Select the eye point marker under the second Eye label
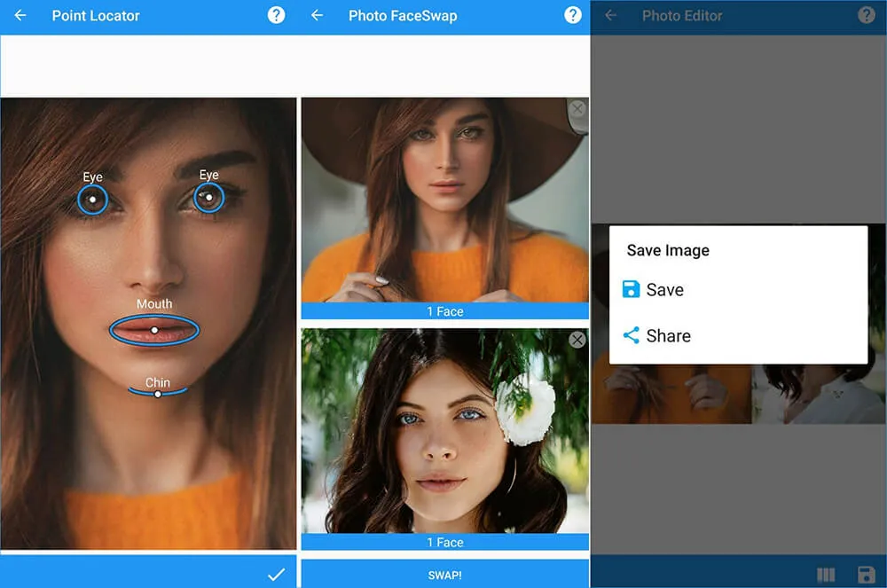Screen dimensions: 887x588 208,197
